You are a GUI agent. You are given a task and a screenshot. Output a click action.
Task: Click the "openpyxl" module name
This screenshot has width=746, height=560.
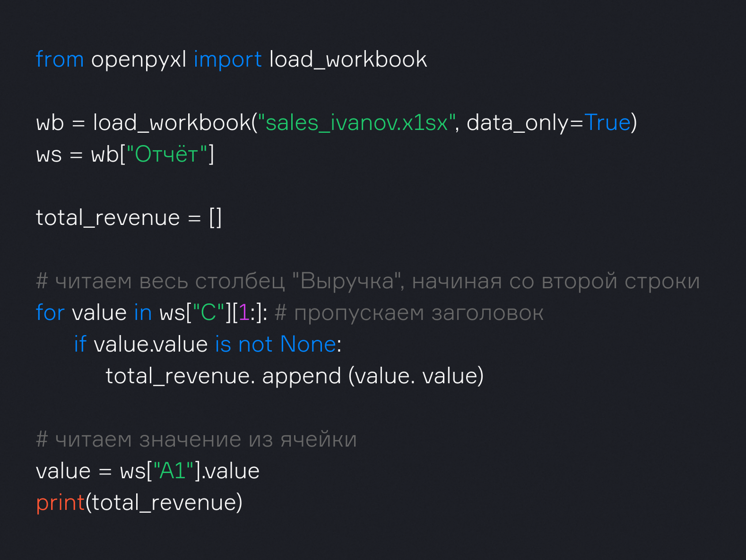(139, 60)
